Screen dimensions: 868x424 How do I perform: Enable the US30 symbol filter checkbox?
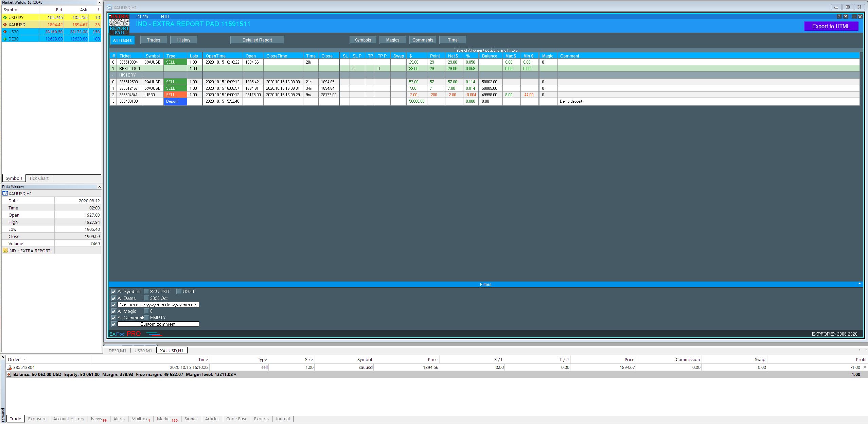(x=179, y=291)
